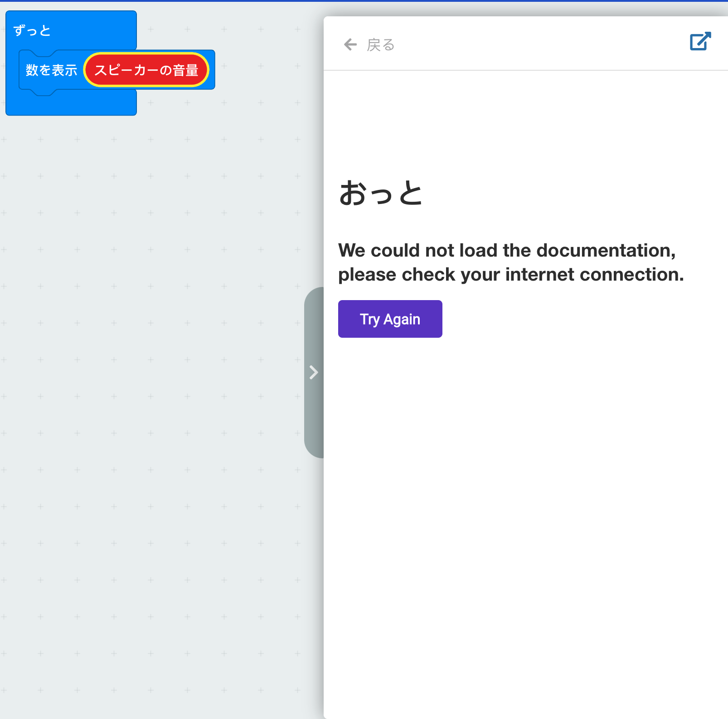Click the blue 数を表示 block
728x719 pixels.
pos(51,70)
